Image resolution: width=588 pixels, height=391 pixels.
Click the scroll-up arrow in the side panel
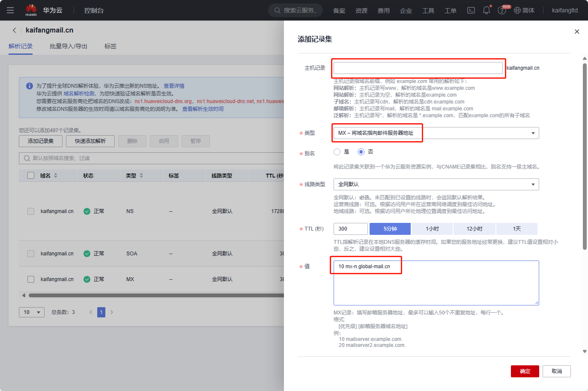(585, 59)
